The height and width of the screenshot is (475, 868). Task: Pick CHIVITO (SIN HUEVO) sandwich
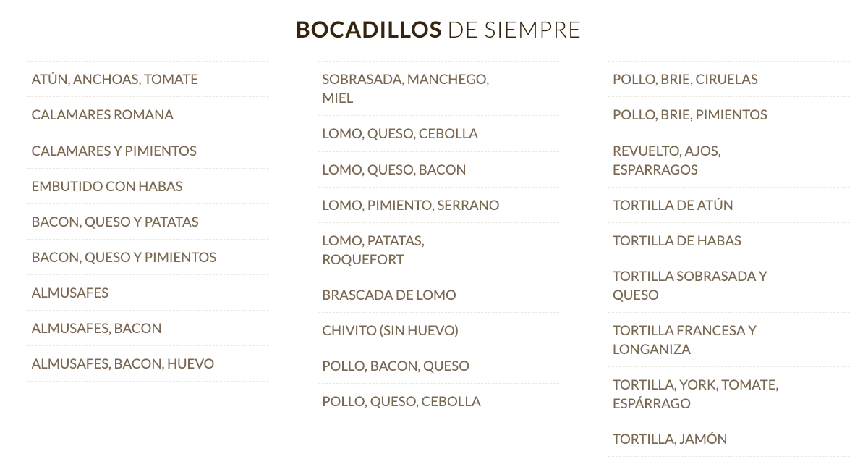pos(390,330)
